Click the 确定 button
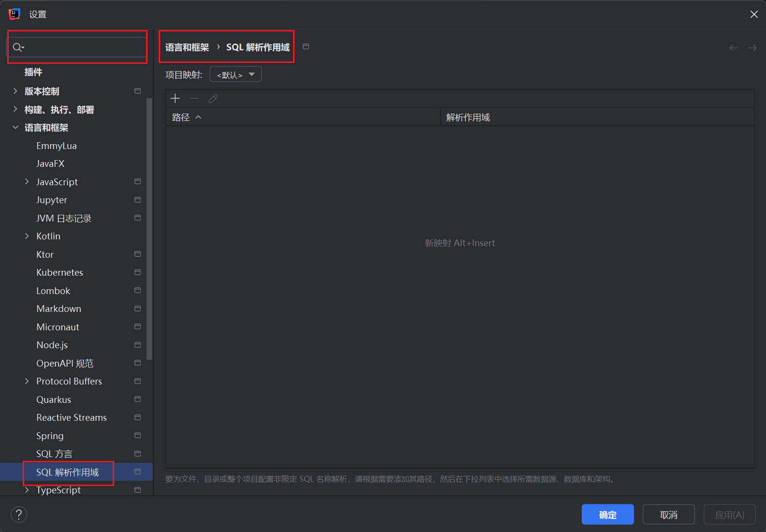 pos(608,515)
